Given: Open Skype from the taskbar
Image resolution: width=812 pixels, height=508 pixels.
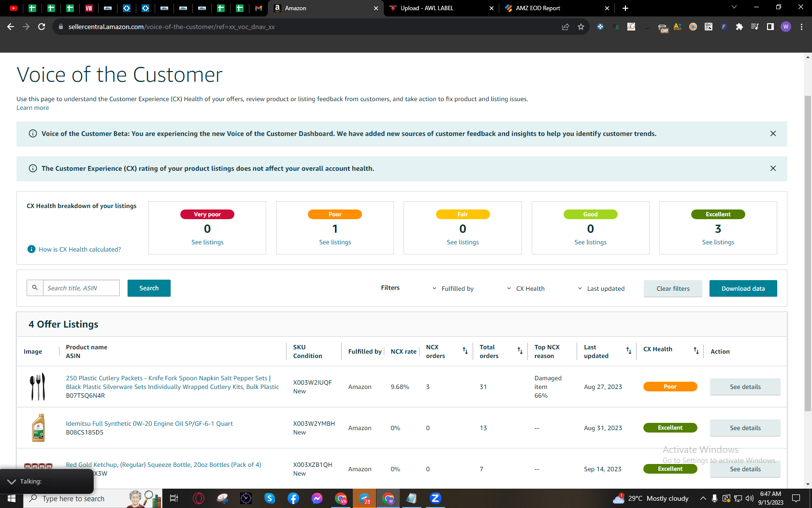Looking at the screenshot, I should [x=270, y=498].
